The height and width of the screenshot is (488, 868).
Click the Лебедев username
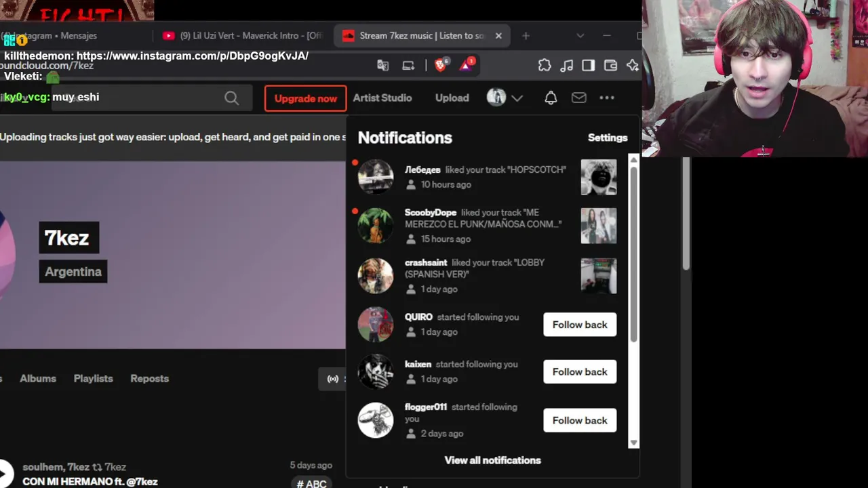422,169
